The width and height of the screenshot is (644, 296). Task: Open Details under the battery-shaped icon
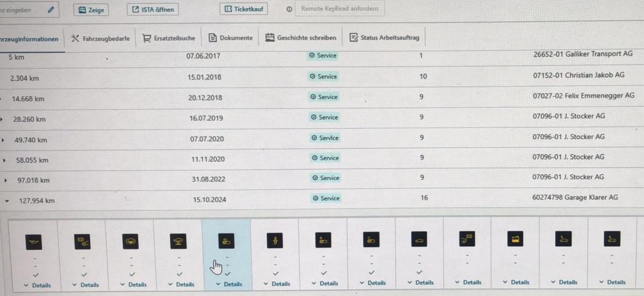pos(516,282)
